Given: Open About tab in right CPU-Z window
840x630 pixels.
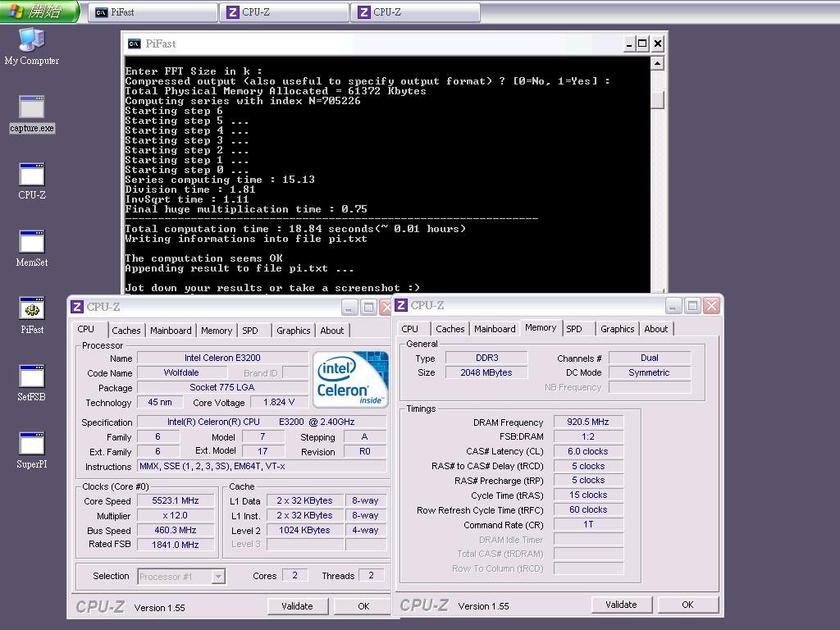Looking at the screenshot, I should pos(655,329).
